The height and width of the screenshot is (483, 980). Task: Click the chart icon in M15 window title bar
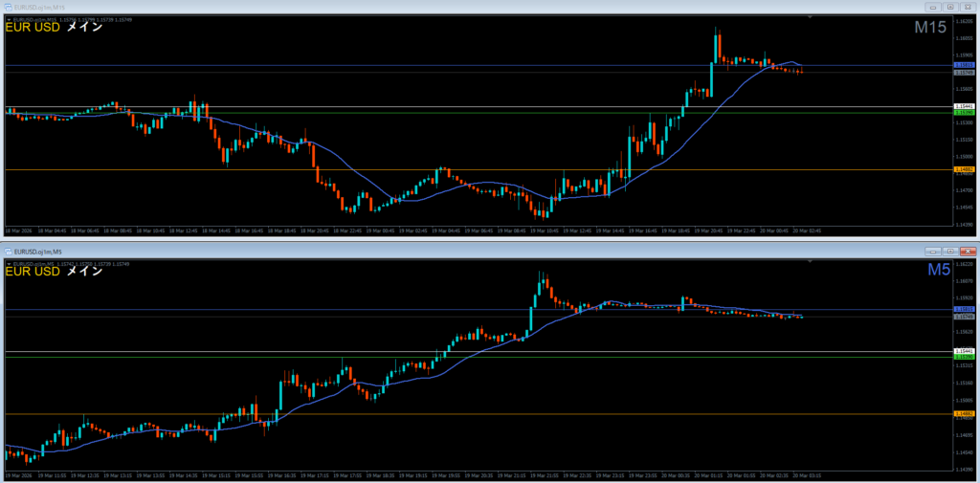click(x=9, y=7)
